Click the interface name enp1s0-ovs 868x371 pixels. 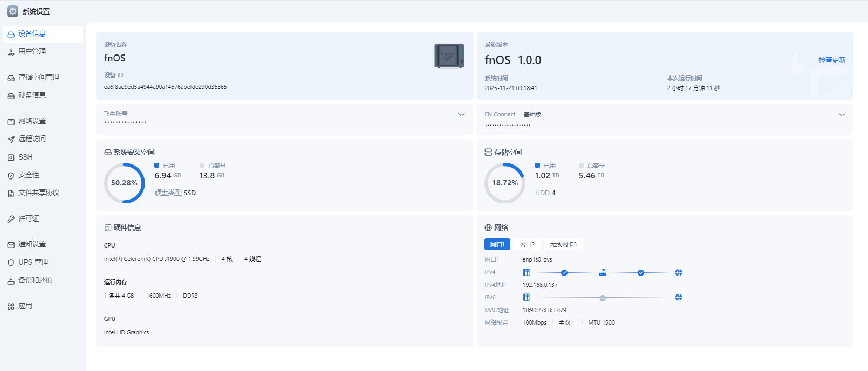[537, 259]
